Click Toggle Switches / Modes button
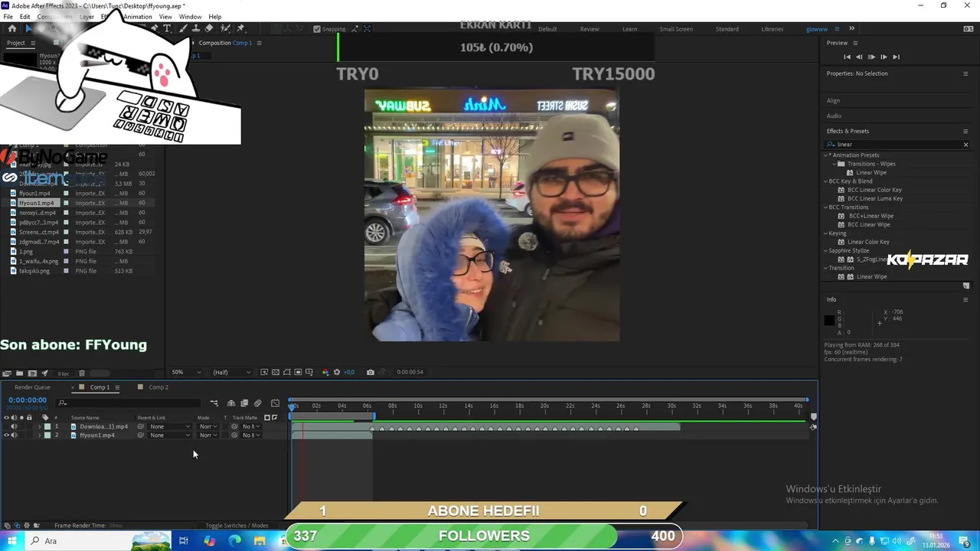Screen dimensions: 980x551 [x=237, y=526]
